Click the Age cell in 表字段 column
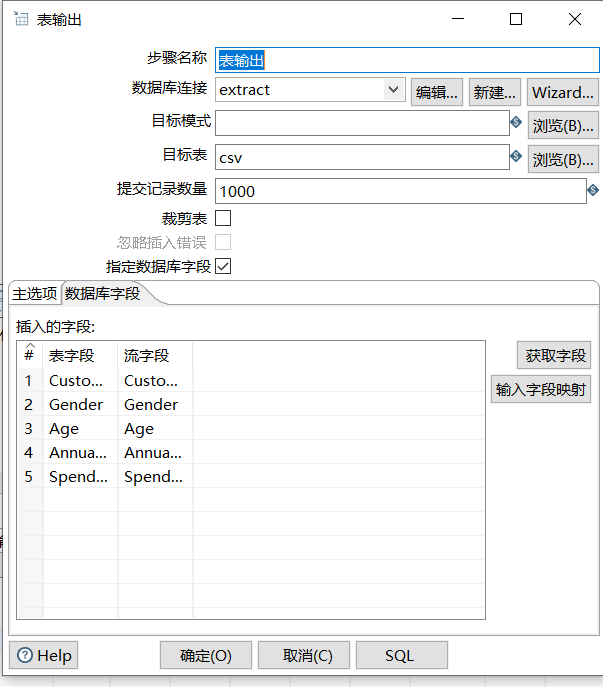 point(81,428)
